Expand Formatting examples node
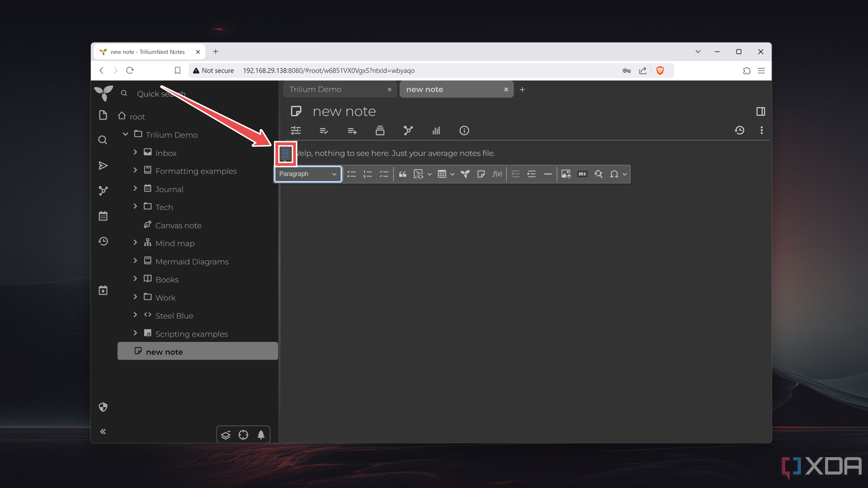Viewport: 868px width, 488px height. [135, 170]
